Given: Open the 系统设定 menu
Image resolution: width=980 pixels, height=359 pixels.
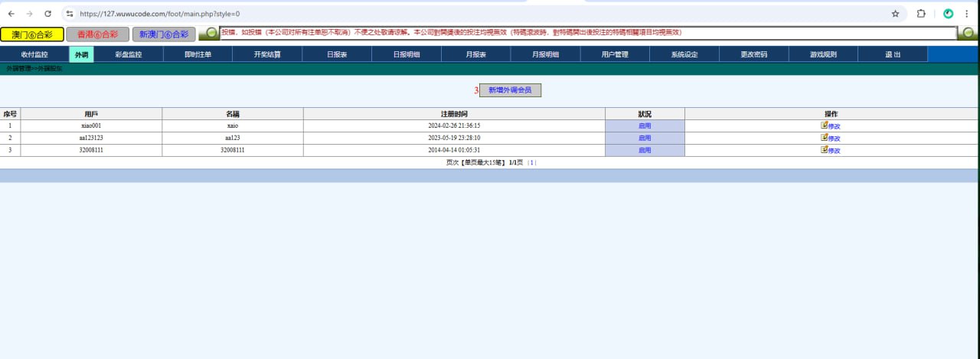Looking at the screenshot, I should click(684, 54).
